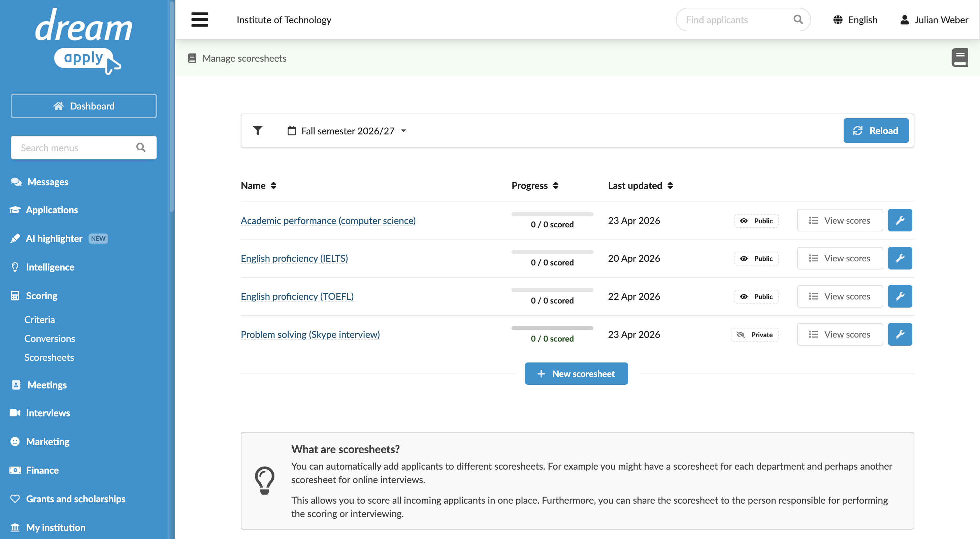Click the filter funnel icon

tap(258, 131)
